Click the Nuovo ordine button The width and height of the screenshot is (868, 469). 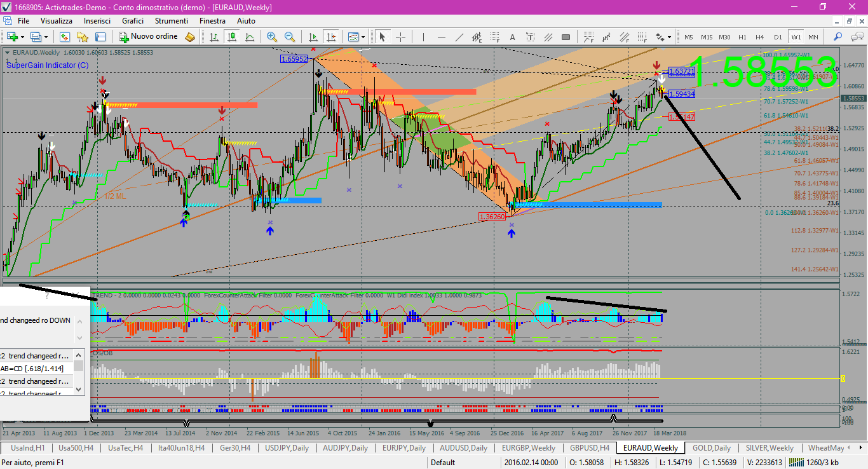[149, 37]
